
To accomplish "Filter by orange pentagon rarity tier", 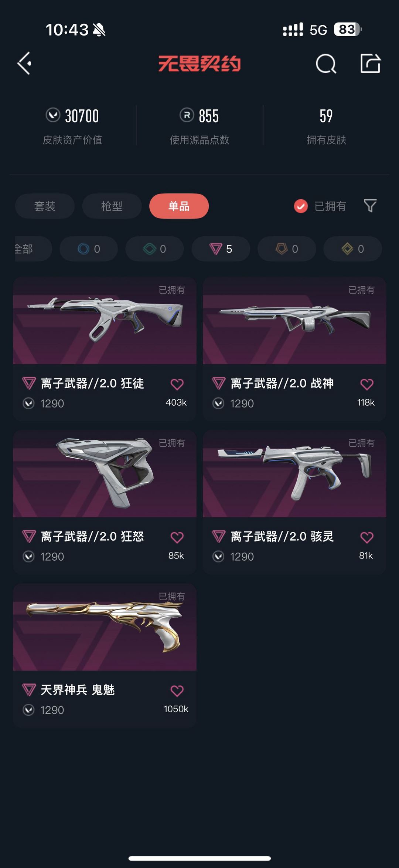I will (x=287, y=249).
